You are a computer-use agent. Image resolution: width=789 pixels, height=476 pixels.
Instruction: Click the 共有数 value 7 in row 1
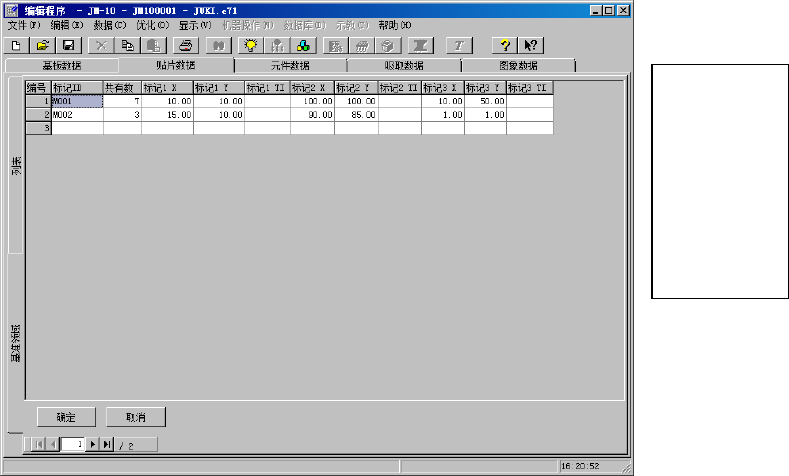122,101
